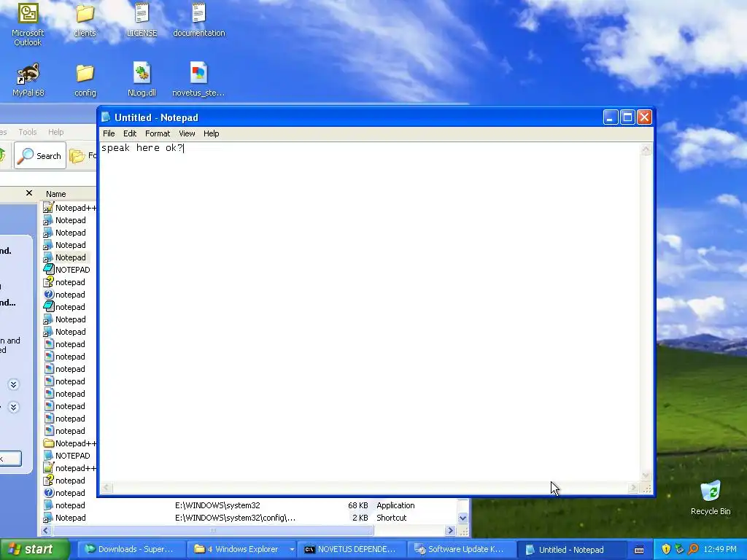Select the clients folder on the desktop
Viewport: 747px width, 560px height.
click(x=85, y=20)
